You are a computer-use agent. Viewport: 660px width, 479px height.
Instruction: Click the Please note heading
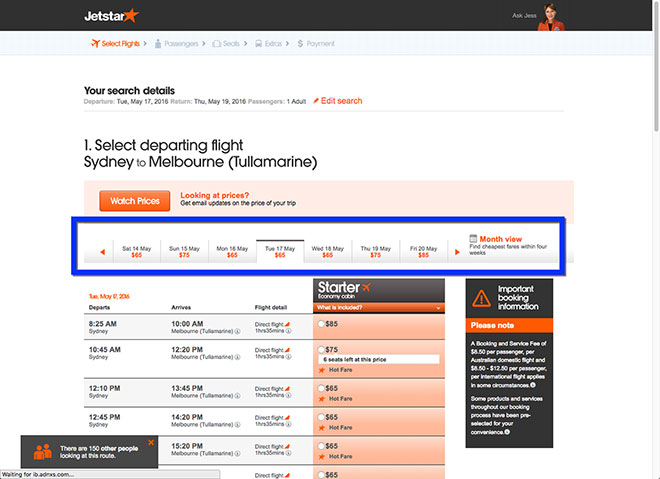(492, 325)
